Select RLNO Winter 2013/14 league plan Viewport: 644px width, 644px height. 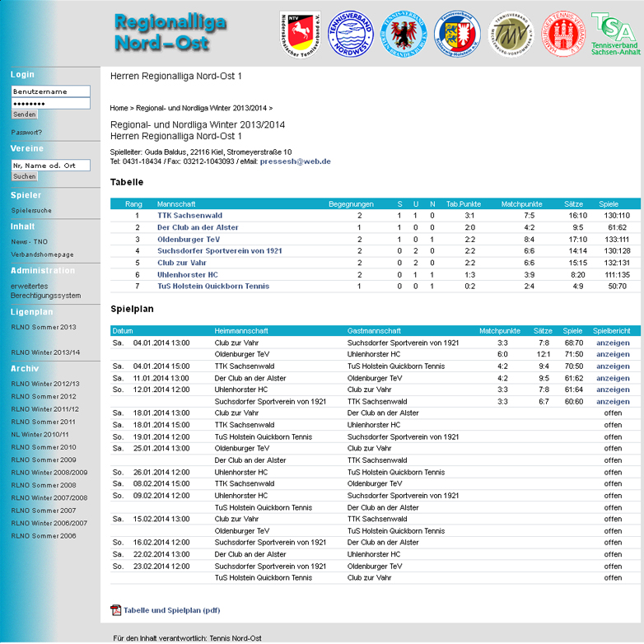click(x=45, y=352)
